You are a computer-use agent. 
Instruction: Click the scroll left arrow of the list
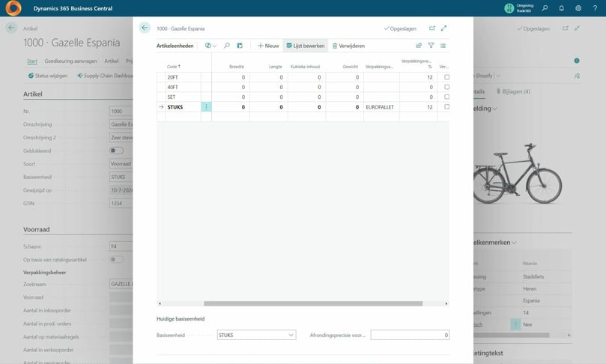point(160,304)
